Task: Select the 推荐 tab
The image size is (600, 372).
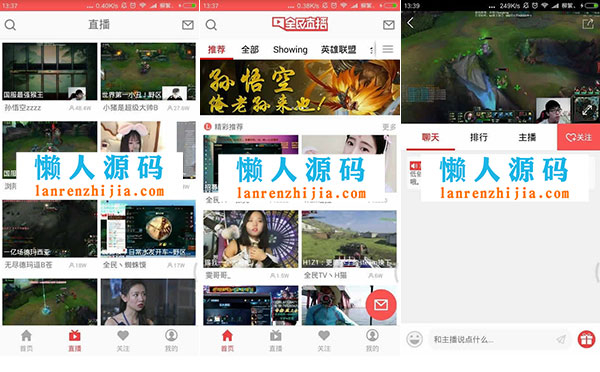Action: [x=217, y=49]
